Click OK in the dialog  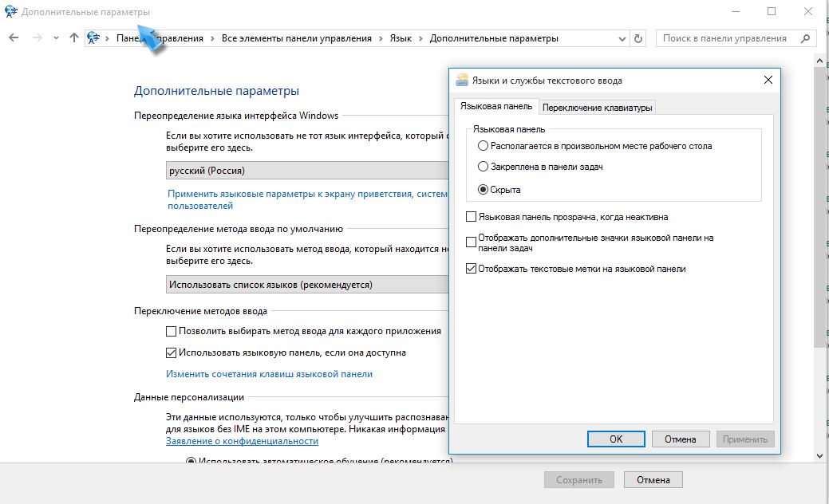(x=616, y=439)
